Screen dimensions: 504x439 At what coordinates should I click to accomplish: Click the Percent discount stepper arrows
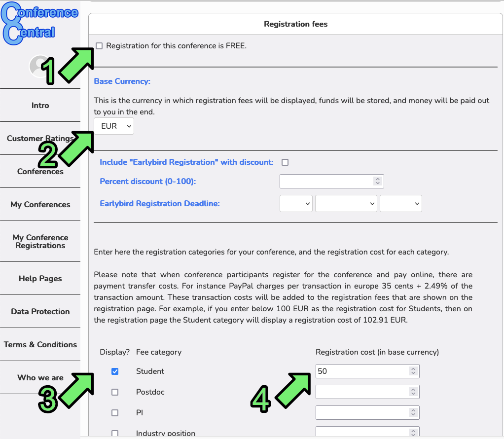point(378,181)
